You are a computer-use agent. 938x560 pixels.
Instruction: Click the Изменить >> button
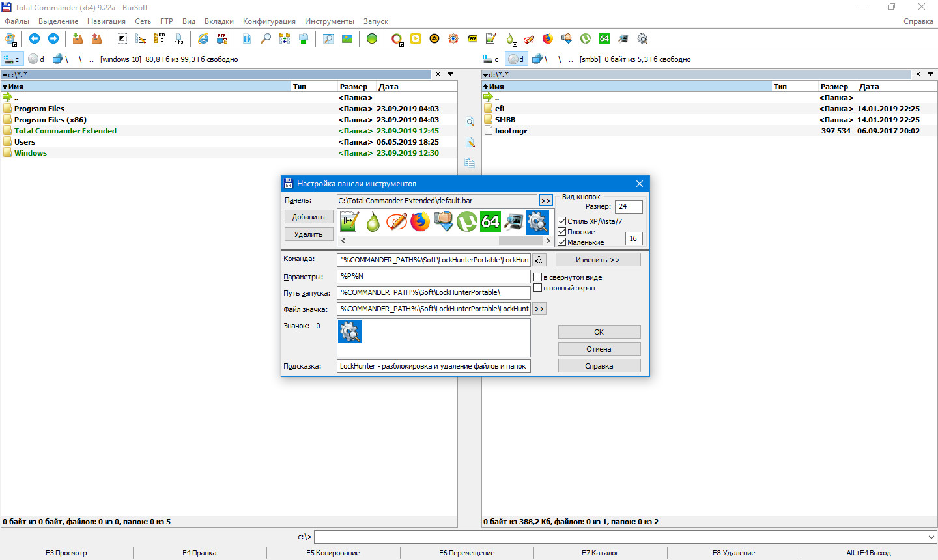(598, 260)
